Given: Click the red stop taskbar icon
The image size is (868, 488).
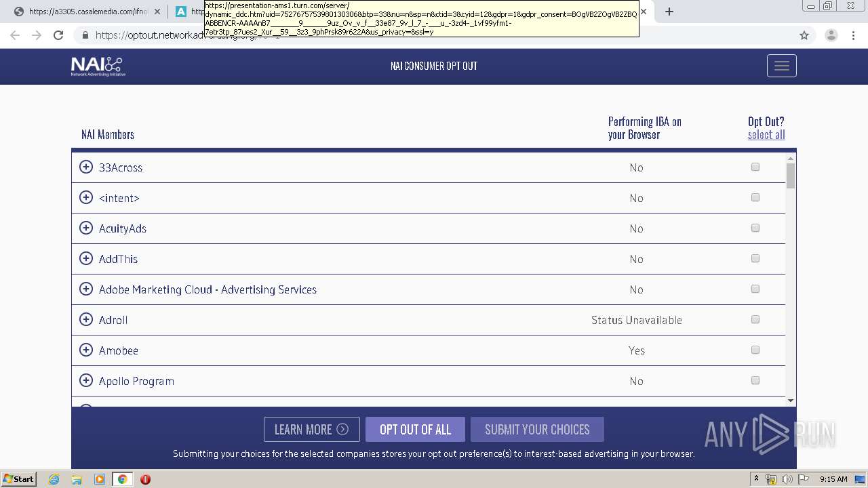Looking at the screenshot, I should point(145,479).
